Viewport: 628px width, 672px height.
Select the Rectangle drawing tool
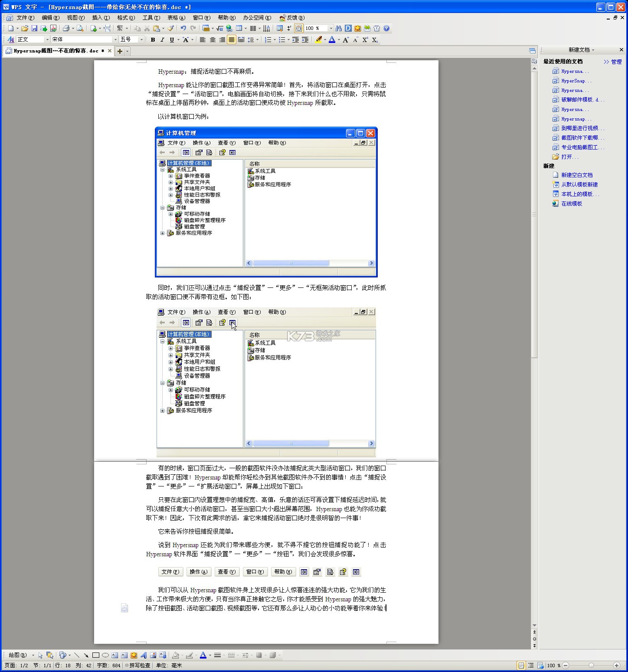(96, 655)
